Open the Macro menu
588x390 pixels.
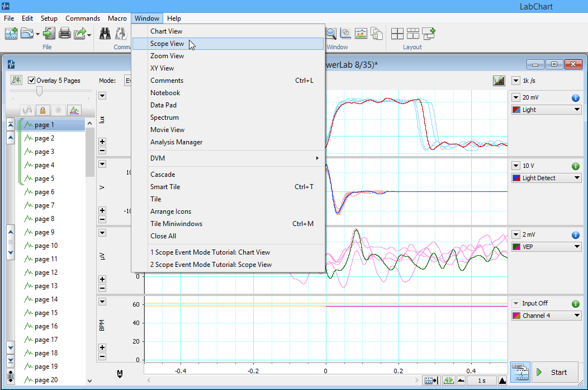(x=117, y=18)
